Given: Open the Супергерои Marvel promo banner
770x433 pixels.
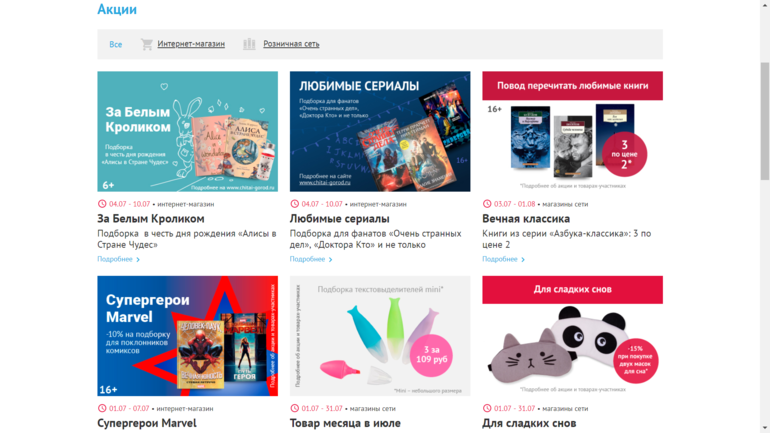Looking at the screenshot, I should (188, 336).
